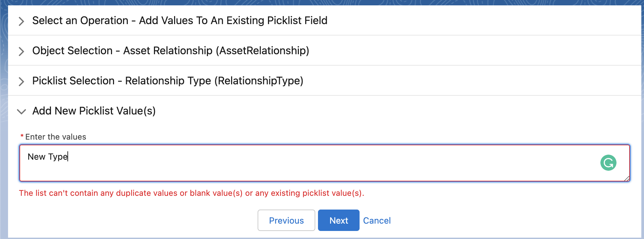Click the red duplicate values error message
The height and width of the screenshot is (239, 644).
[191, 193]
